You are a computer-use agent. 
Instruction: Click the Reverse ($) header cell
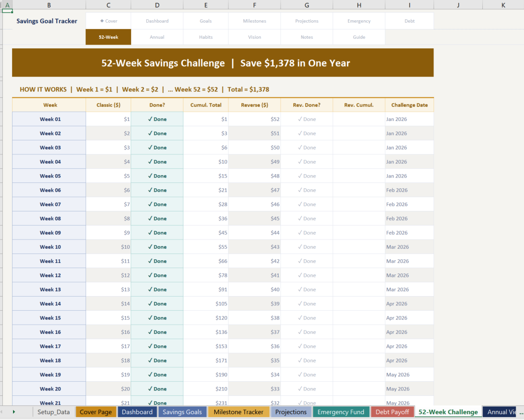[x=255, y=105]
